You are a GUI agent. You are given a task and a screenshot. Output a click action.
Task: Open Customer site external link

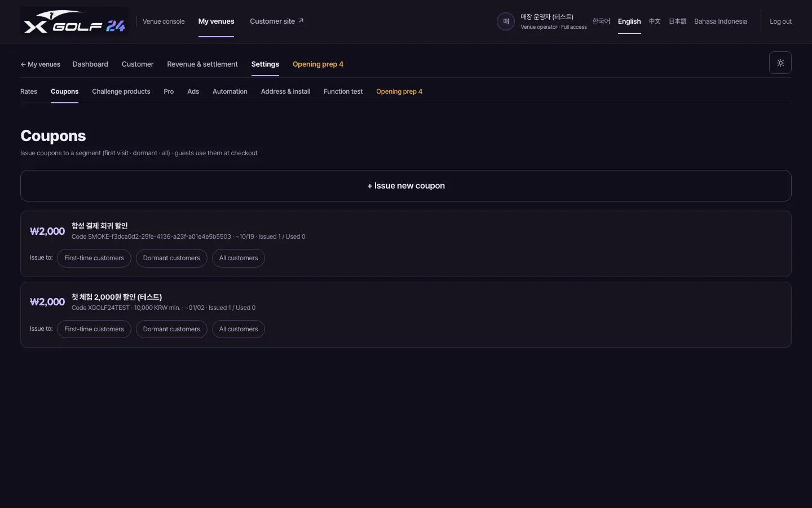tap(277, 21)
